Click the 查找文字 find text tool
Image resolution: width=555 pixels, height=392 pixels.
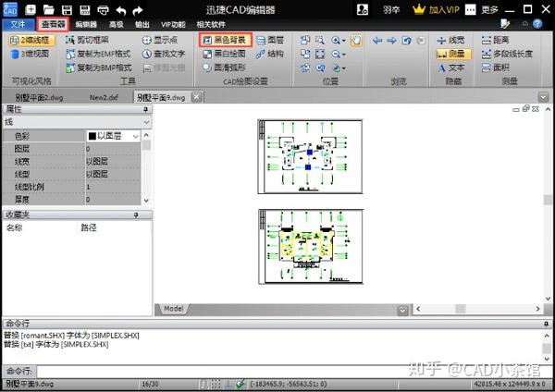[x=164, y=54]
